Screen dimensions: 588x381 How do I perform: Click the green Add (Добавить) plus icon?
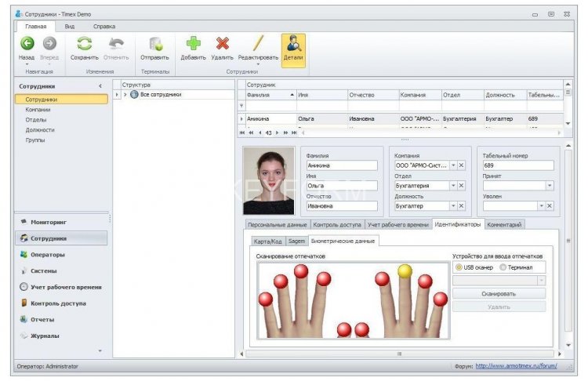click(x=193, y=45)
